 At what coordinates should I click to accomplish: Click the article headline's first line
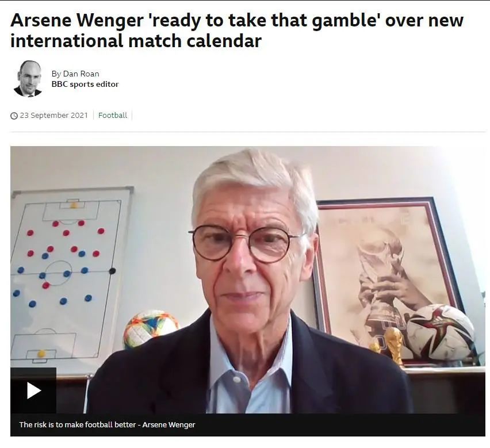tap(236, 20)
